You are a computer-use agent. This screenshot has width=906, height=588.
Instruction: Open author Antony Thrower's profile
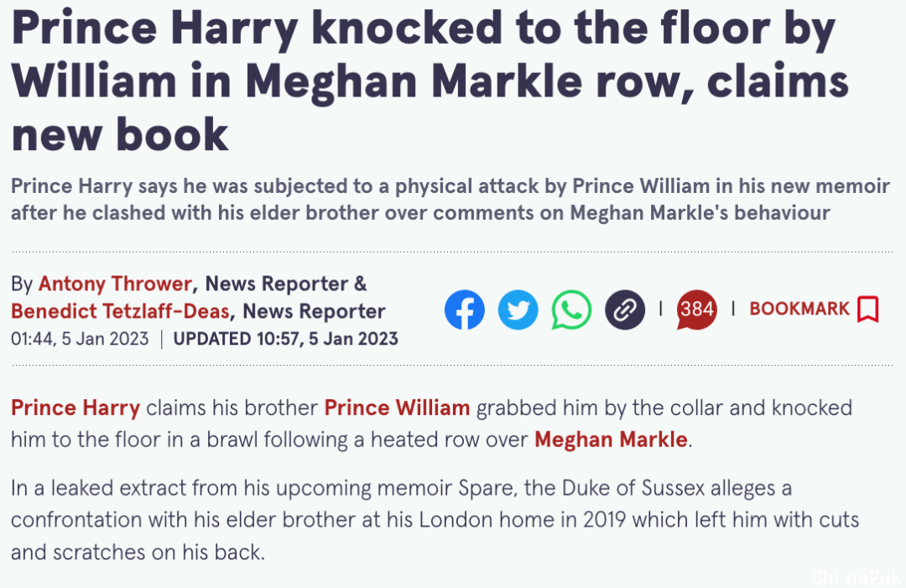[x=115, y=284]
